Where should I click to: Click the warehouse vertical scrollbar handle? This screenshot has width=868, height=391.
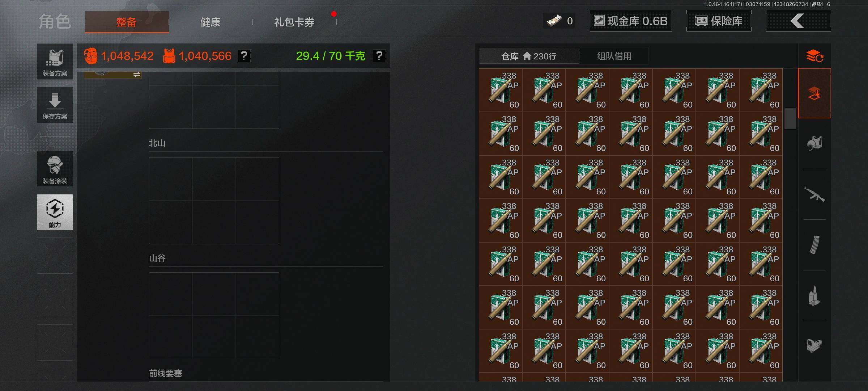(x=790, y=118)
